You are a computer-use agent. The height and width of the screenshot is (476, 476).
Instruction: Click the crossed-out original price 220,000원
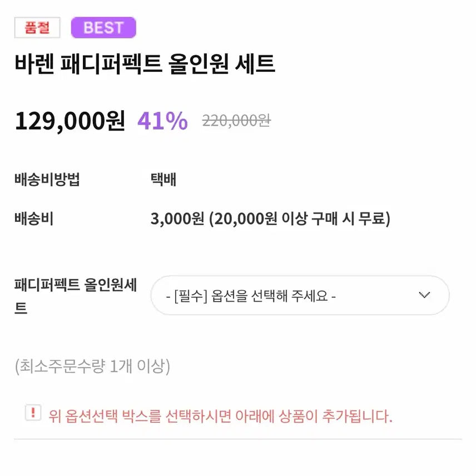click(236, 120)
